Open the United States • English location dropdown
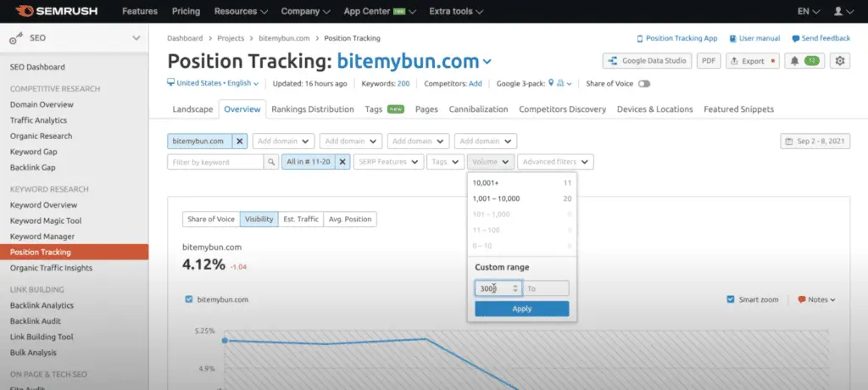This screenshot has height=390, width=868. [213, 84]
